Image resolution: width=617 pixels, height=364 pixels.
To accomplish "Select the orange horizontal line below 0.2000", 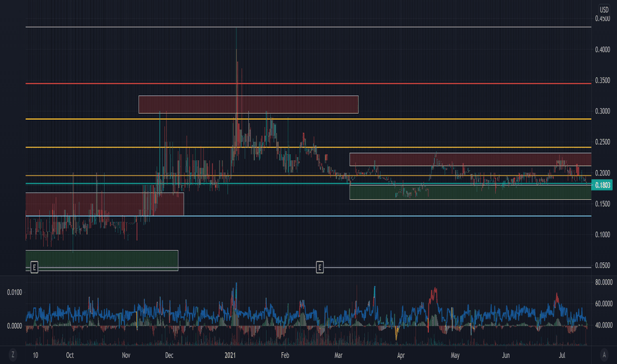I will (308, 175).
